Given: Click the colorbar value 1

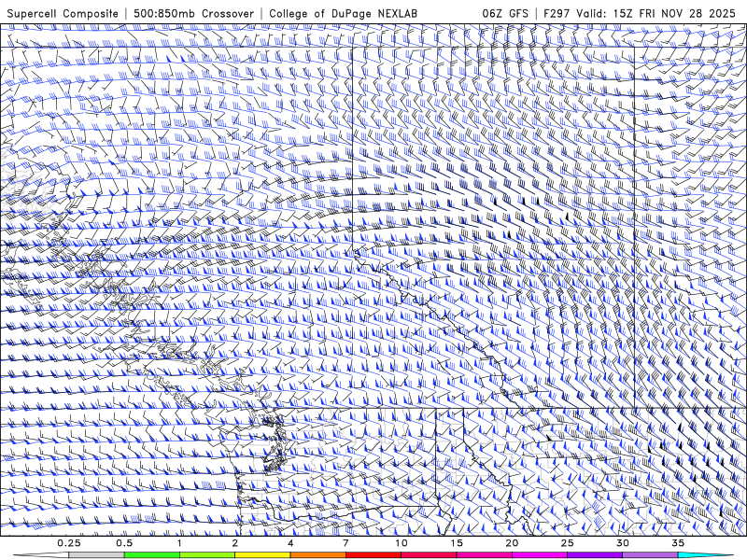Looking at the screenshot, I should (x=179, y=543).
